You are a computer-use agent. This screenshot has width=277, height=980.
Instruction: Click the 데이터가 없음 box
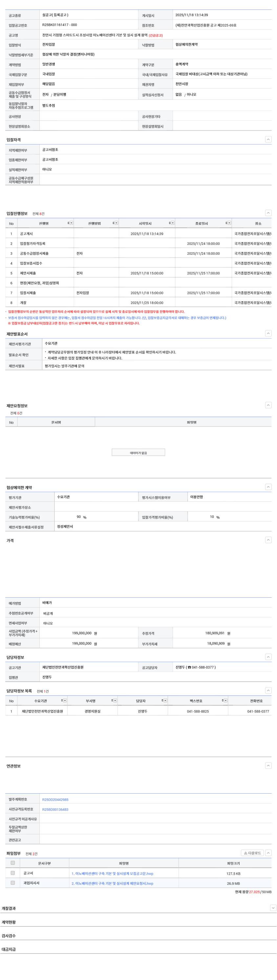[138, 453]
